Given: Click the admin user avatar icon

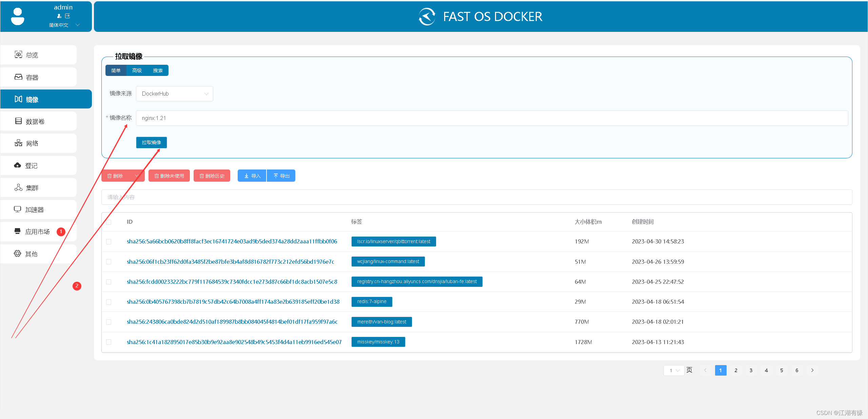Looking at the screenshot, I should (18, 16).
